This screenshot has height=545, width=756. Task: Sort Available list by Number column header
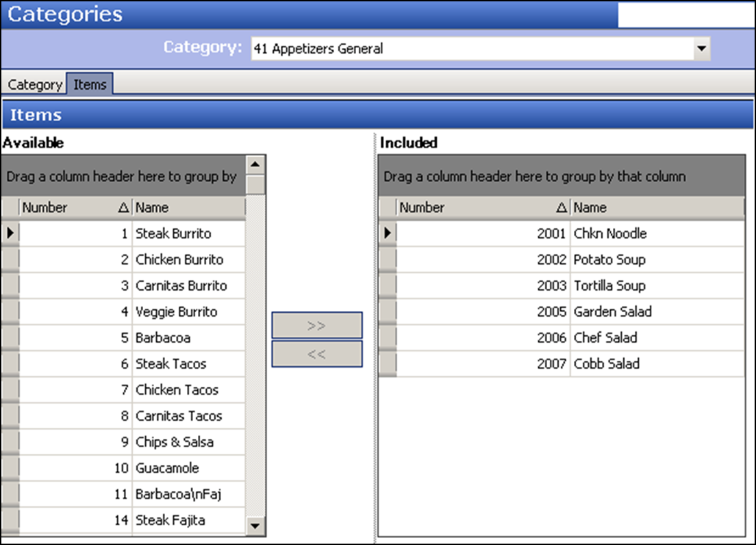pos(75,207)
